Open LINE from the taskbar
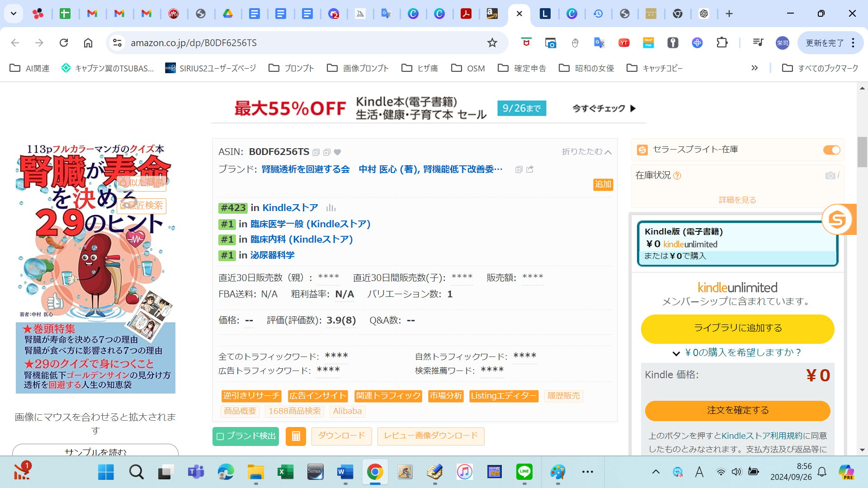This screenshot has width=868, height=488. coord(524,472)
